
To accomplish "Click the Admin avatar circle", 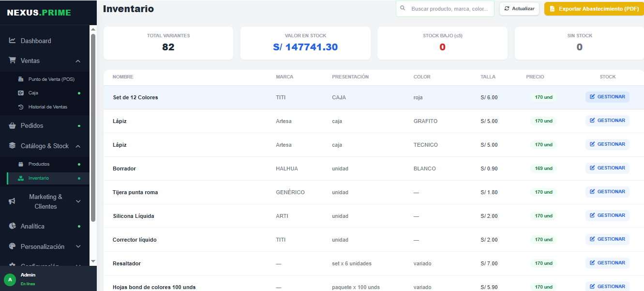I will click(x=10, y=279).
